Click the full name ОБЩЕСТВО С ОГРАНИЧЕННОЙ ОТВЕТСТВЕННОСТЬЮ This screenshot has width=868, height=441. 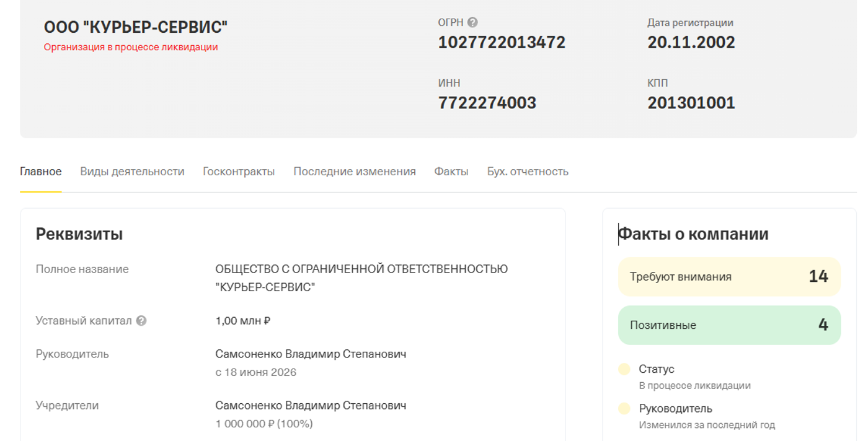[361, 269]
